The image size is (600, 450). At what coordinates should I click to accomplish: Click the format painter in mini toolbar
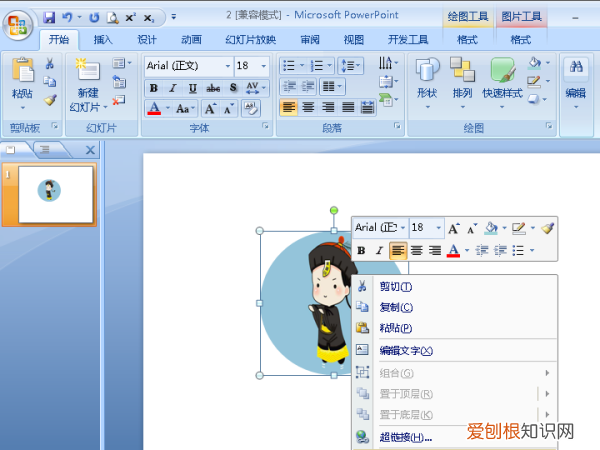pos(547,228)
